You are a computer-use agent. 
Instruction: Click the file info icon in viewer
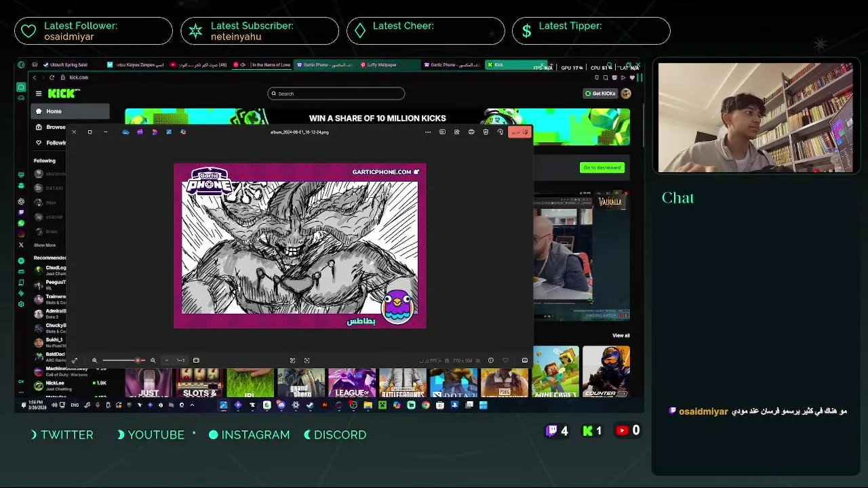coord(491,361)
